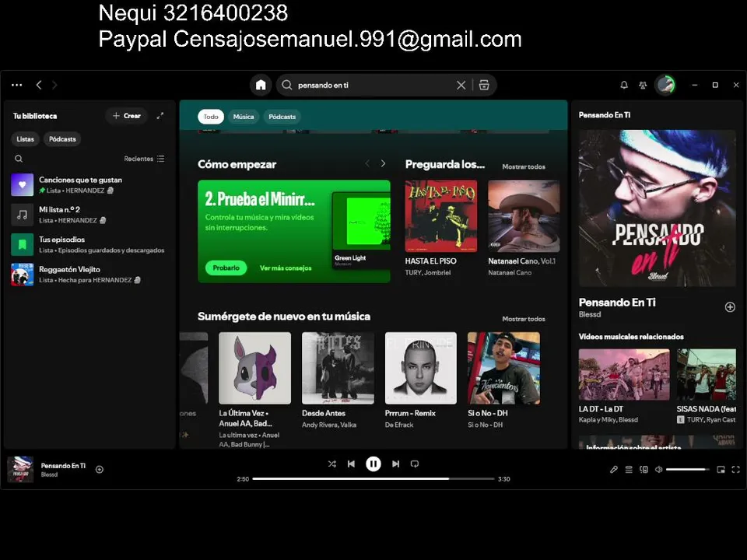The image size is (747, 560).
Task: Open the profile avatar menu
Action: tap(665, 85)
